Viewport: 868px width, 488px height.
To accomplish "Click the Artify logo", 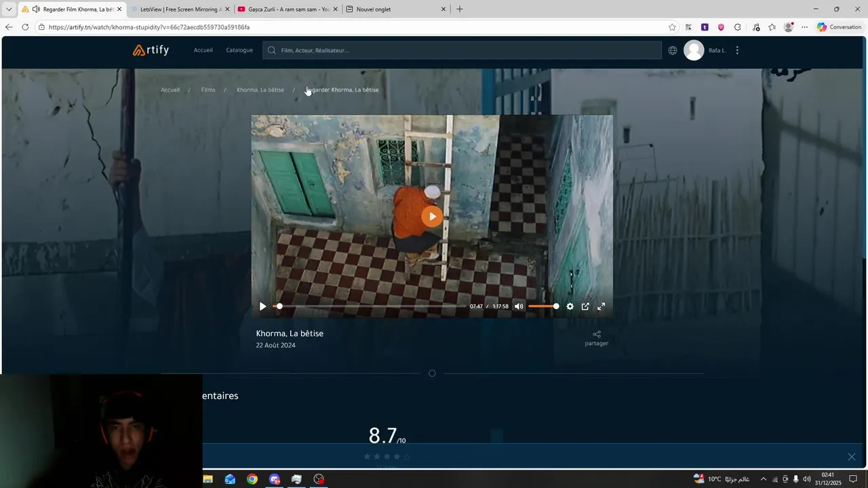I will pos(151,50).
